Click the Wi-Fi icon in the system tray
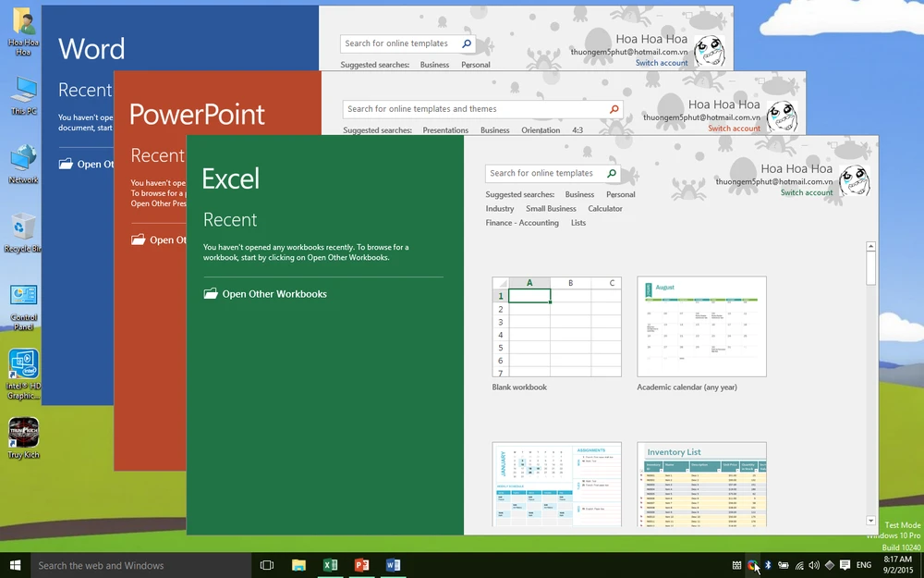924x578 pixels. tap(798, 564)
